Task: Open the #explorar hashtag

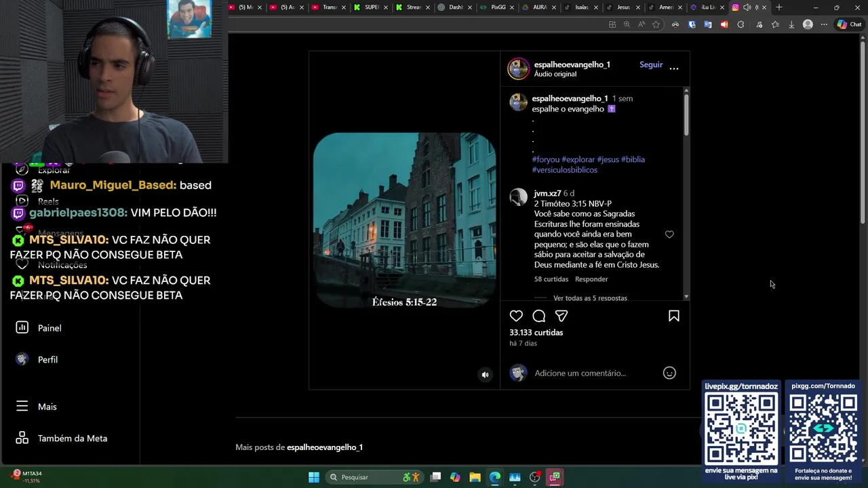Action: point(578,159)
